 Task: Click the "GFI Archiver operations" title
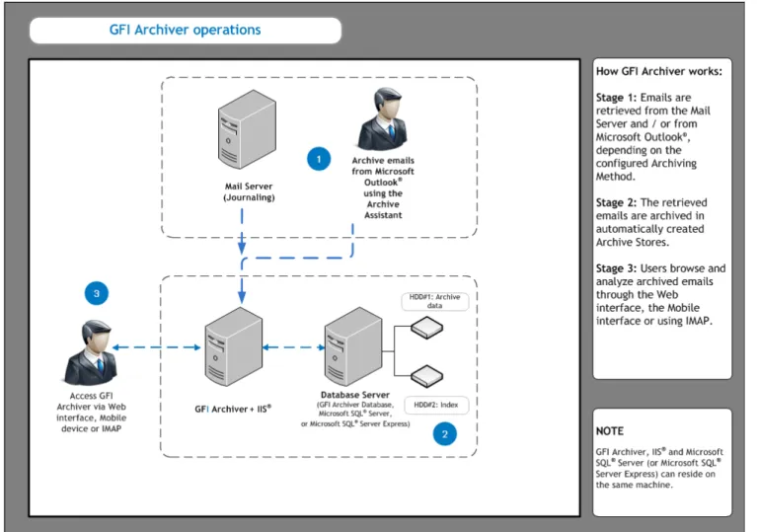click(185, 30)
